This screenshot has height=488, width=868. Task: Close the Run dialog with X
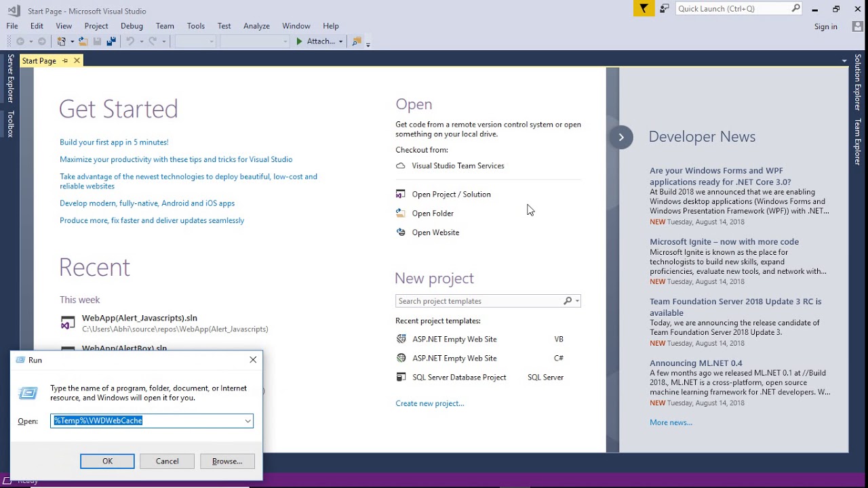click(x=253, y=360)
